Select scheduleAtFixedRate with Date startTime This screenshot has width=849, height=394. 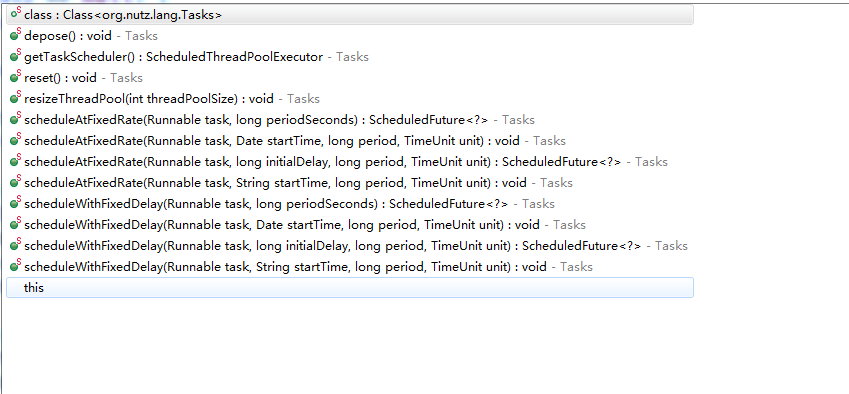tap(350, 141)
